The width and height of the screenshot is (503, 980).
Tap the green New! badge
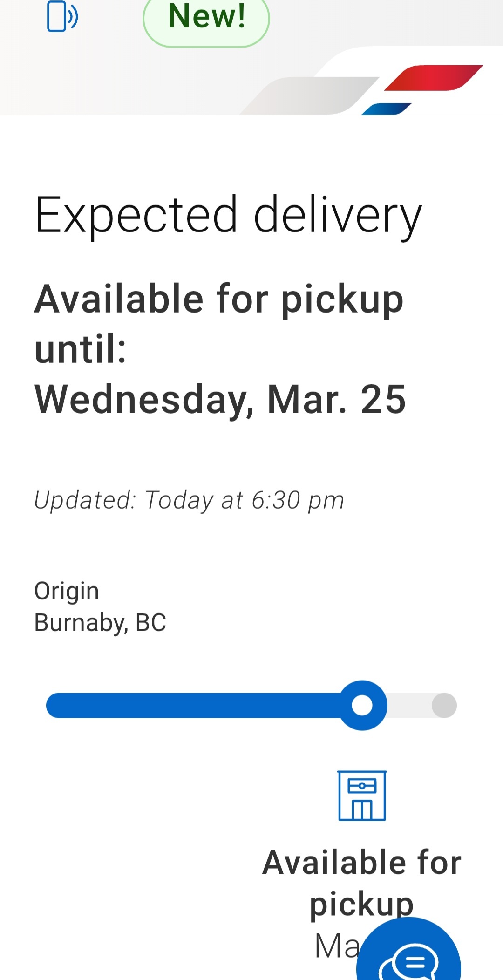pyautogui.click(x=206, y=19)
